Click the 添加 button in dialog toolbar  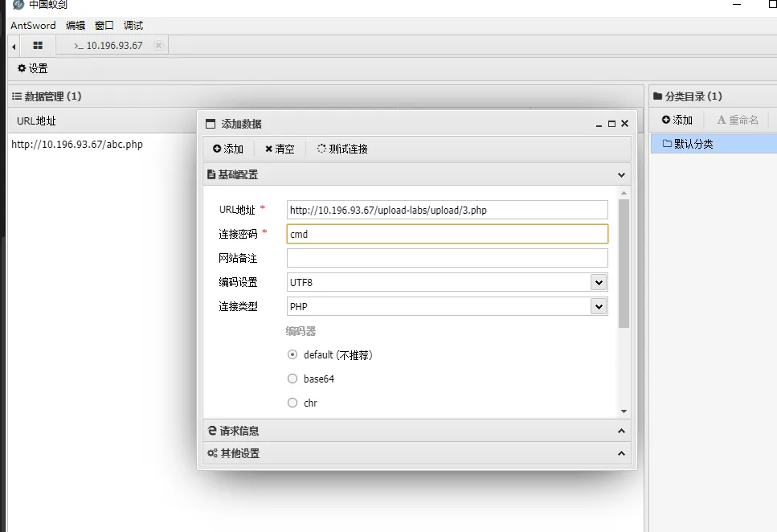pos(228,149)
